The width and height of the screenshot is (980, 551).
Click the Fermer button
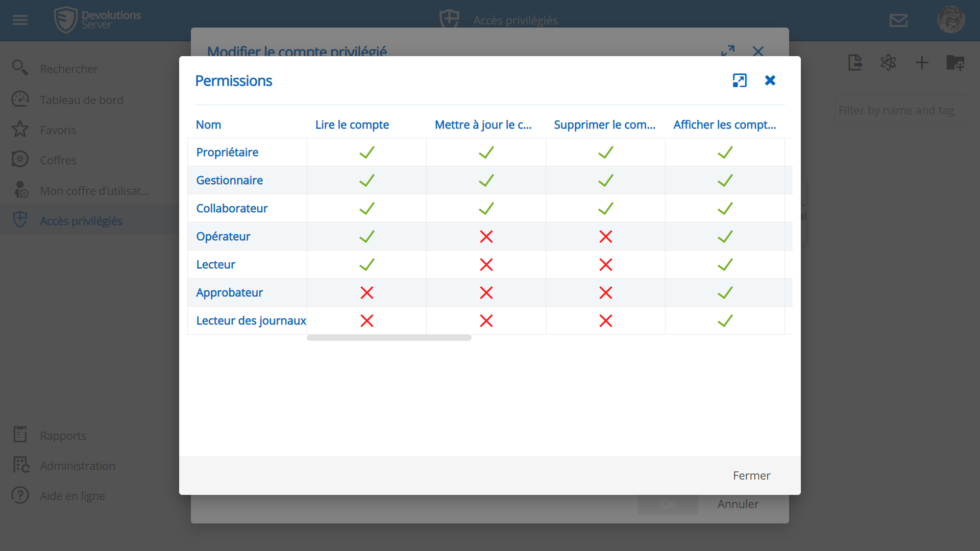pos(751,475)
